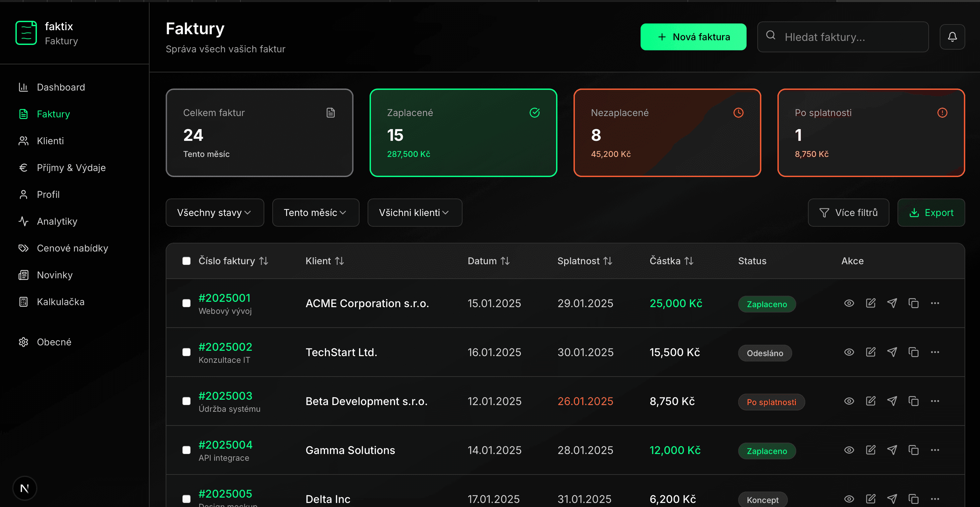Open the Analytiky page
980x507 pixels.
pyautogui.click(x=57, y=221)
